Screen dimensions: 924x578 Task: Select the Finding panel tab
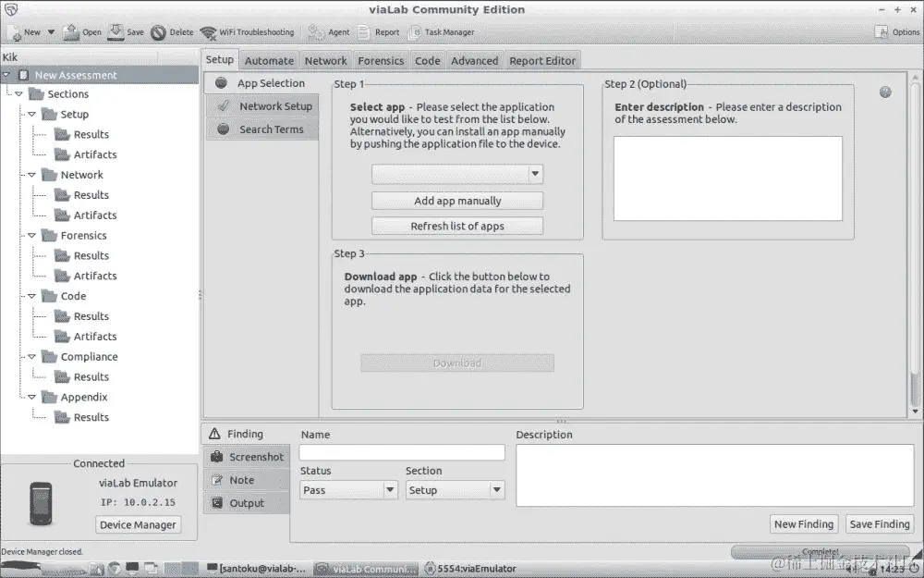click(246, 434)
